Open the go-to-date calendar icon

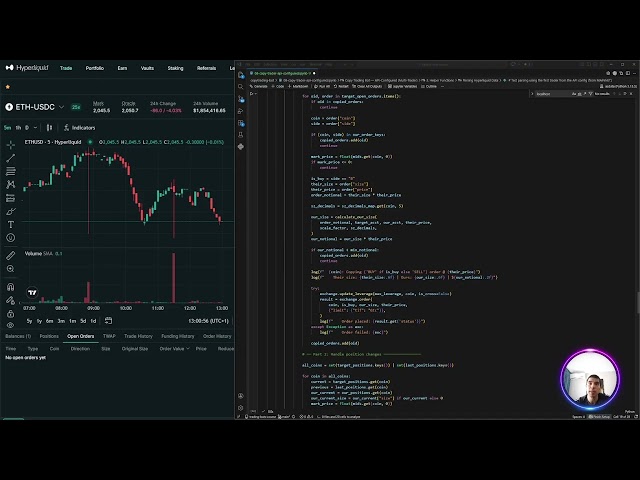coord(108,321)
